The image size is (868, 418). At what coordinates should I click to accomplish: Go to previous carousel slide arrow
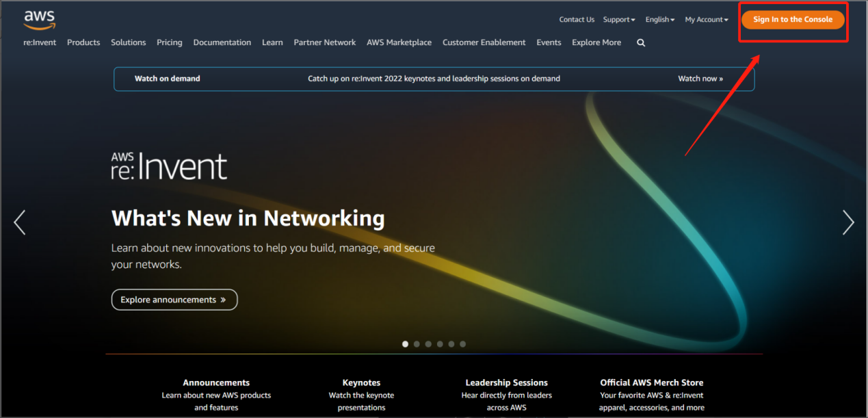(x=20, y=222)
